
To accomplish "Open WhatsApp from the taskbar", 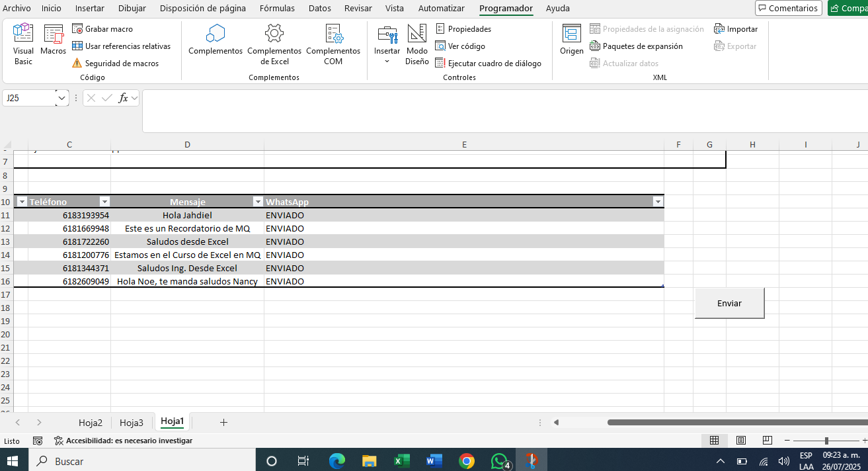I will point(500,461).
